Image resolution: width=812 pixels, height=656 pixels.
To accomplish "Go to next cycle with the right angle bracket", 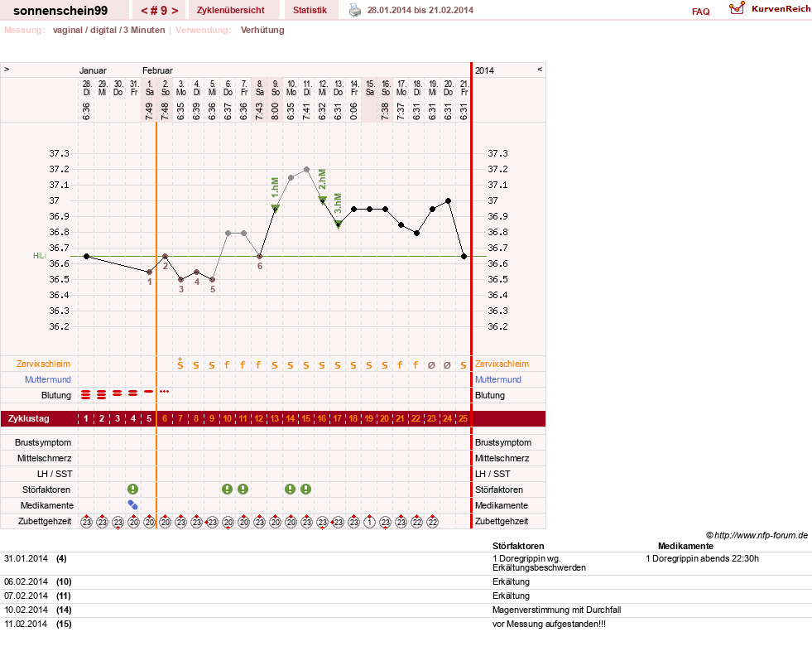I will click(175, 11).
